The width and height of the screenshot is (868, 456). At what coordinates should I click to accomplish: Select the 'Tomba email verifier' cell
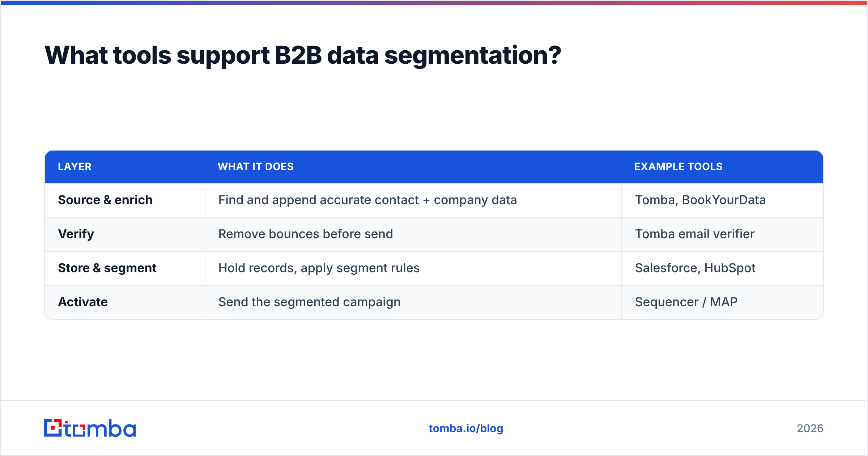[x=723, y=234]
